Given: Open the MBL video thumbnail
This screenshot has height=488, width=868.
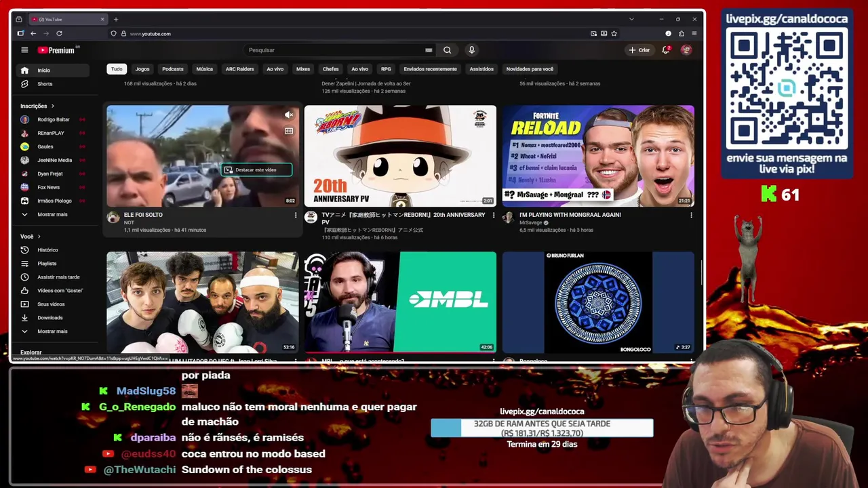Looking at the screenshot, I should tap(400, 302).
